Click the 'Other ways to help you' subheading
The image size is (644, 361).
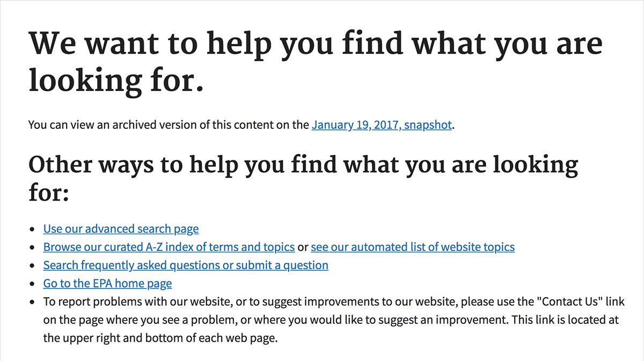click(303, 165)
